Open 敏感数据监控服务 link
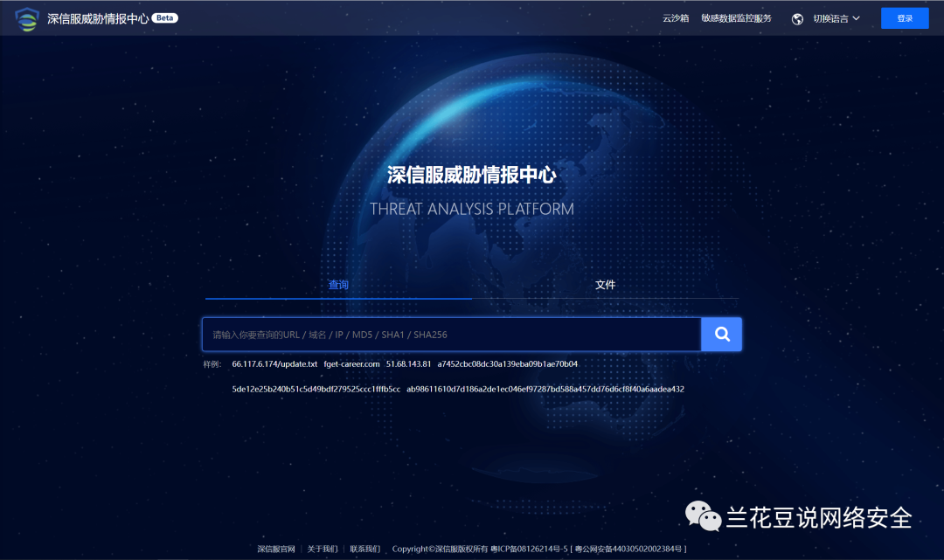Viewport: 944px width, 560px height. pyautogui.click(x=736, y=18)
